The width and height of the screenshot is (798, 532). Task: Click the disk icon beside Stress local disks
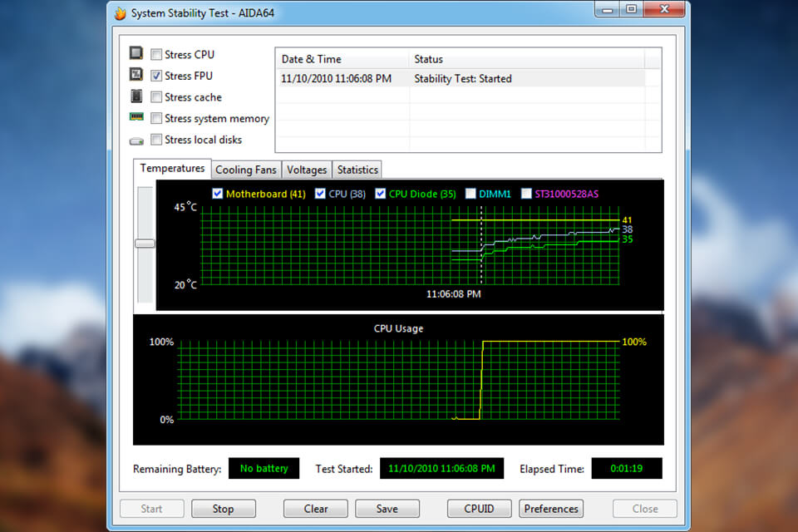point(136,140)
